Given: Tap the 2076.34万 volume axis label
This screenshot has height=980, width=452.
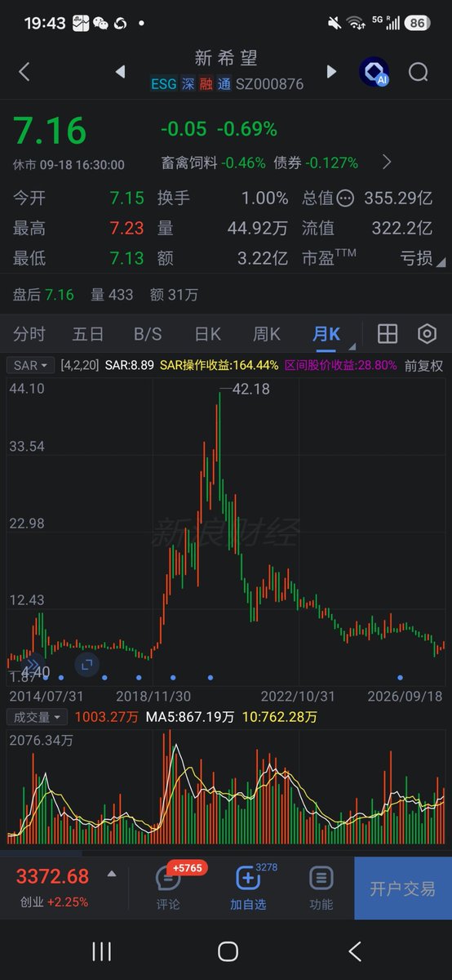Looking at the screenshot, I should pyautogui.click(x=41, y=741).
